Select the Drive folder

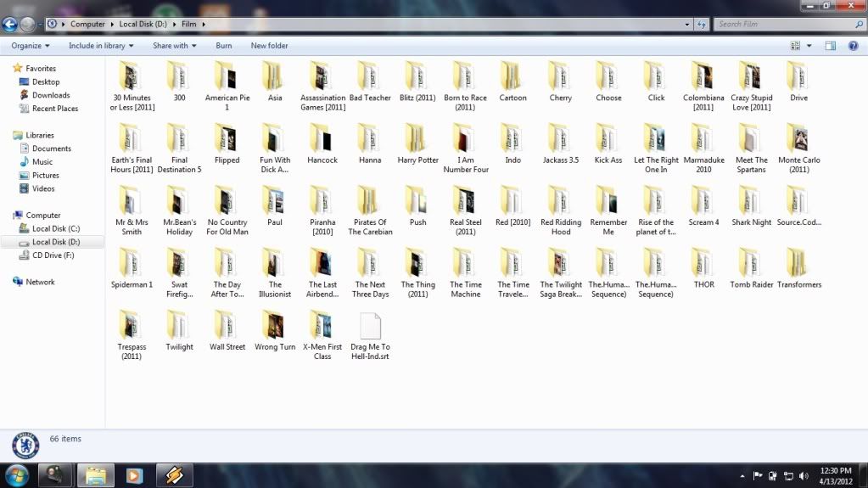click(798, 81)
